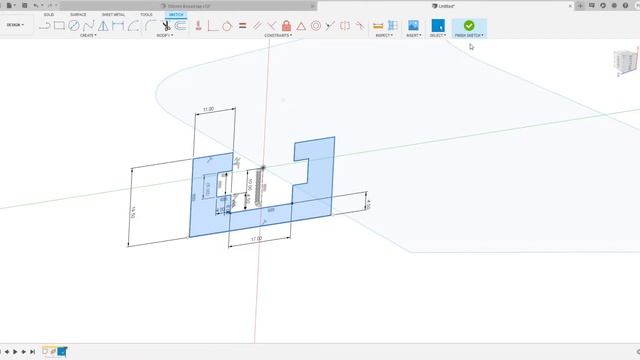Select the Line sketch tool

click(44, 26)
